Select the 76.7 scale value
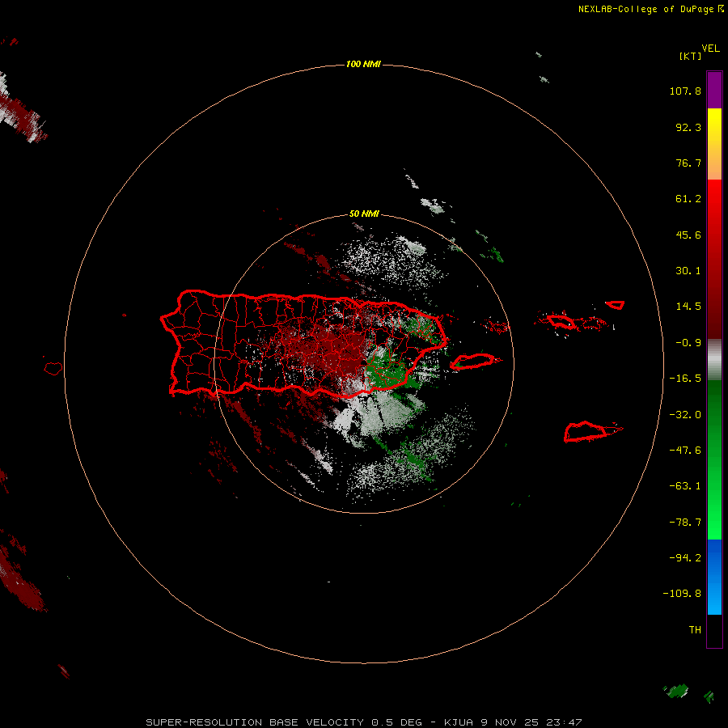Viewport: 728px width, 728px height. (688, 163)
